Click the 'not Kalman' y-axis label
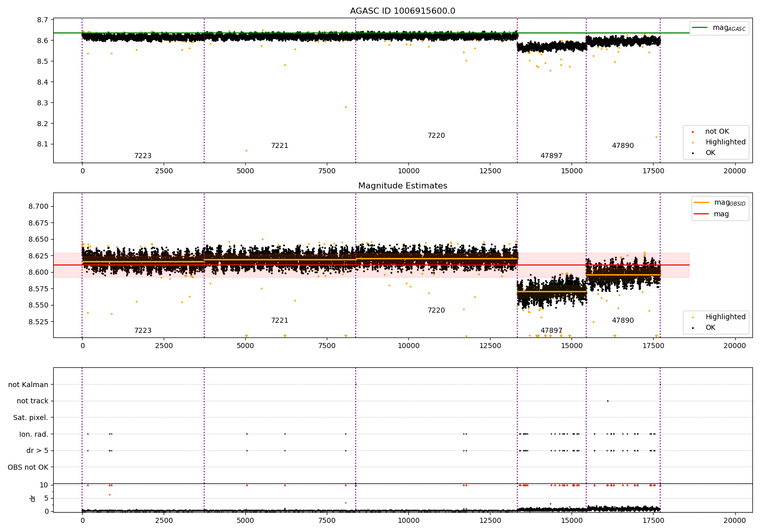The height and width of the screenshot is (532, 760). 28,385
